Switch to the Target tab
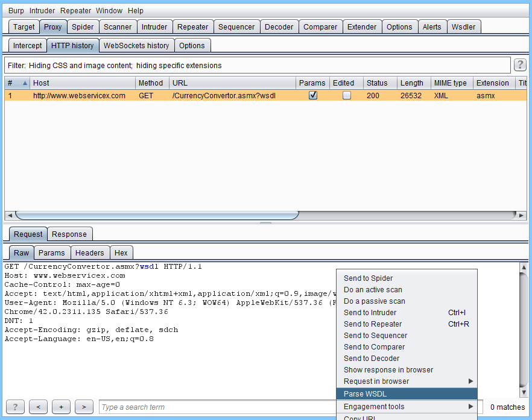This screenshot has width=532, height=420. tap(24, 27)
